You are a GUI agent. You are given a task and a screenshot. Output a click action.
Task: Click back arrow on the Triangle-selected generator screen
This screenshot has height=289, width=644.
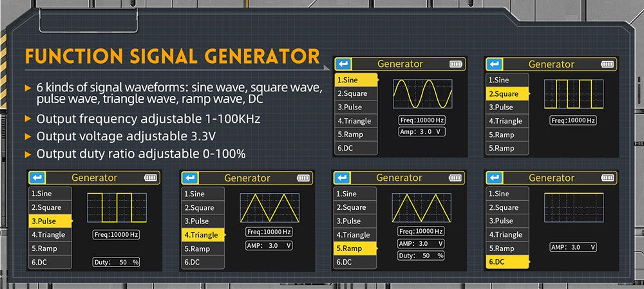point(190,178)
